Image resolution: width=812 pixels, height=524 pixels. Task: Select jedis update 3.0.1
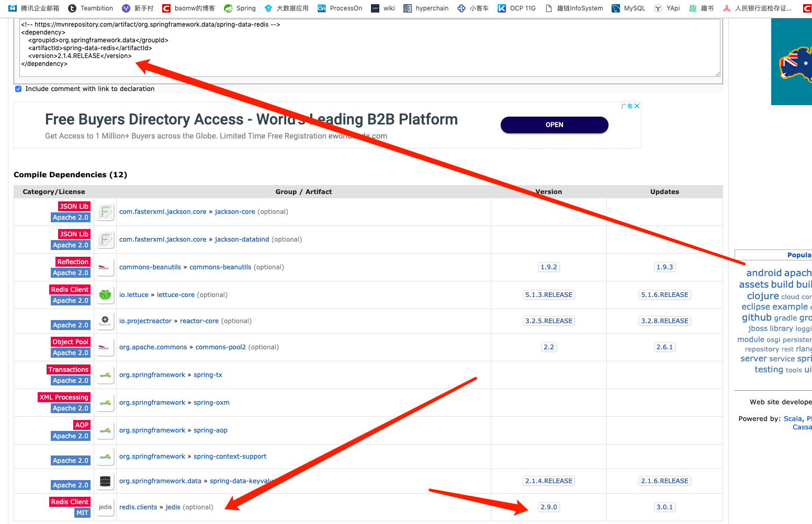pos(665,507)
